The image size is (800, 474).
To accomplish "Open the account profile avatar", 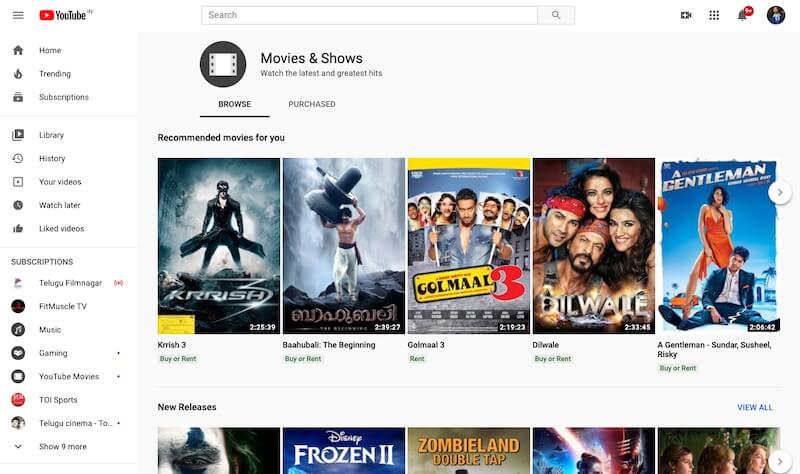I will (x=775, y=15).
